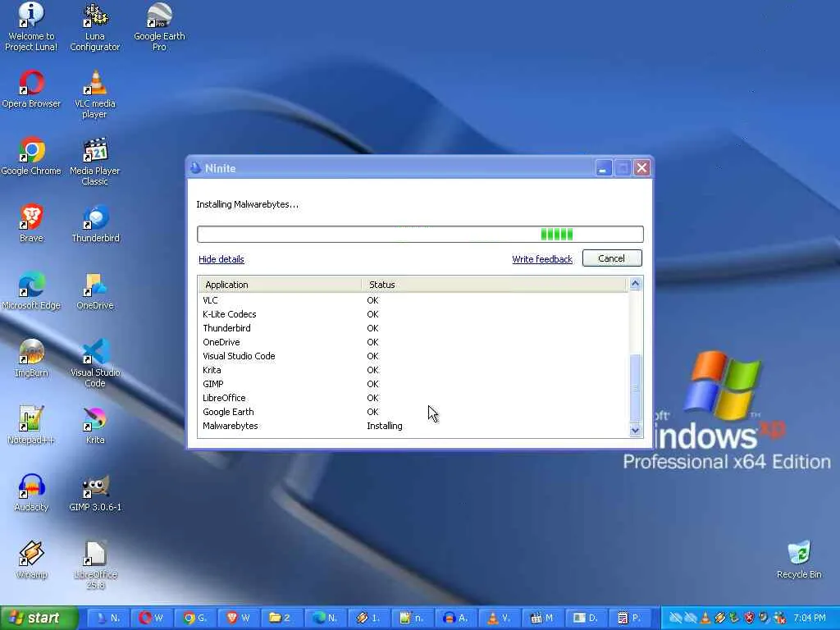Click the ImgBurn desktop icon
The height and width of the screenshot is (630, 840).
(31, 358)
